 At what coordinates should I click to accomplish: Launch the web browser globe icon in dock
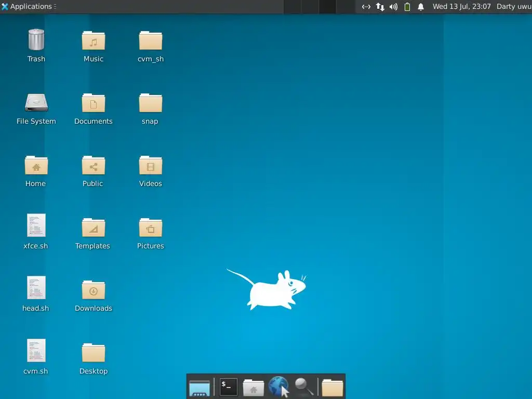279,387
